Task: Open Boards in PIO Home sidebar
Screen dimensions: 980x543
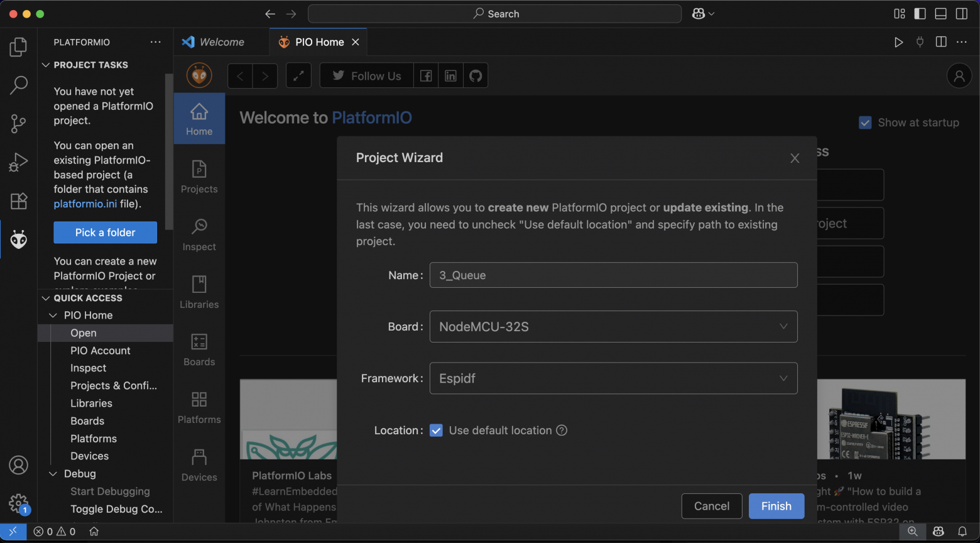Action: 199,350
